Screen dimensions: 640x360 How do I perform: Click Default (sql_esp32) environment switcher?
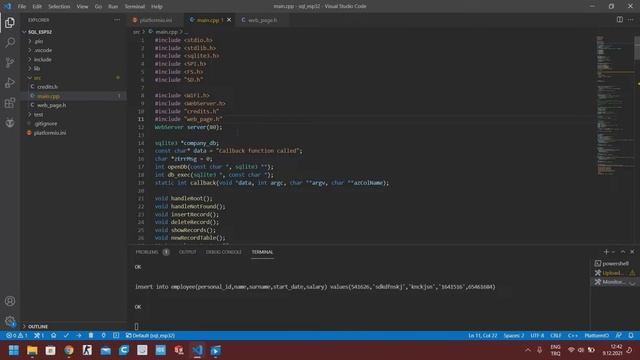(150, 336)
